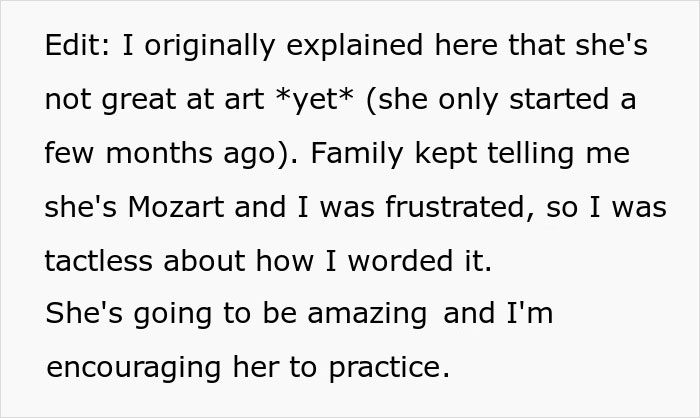Image resolution: width=700 pixels, height=418 pixels.
Task: Click the word "Family"
Action: pyautogui.click(x=357, y=155)
